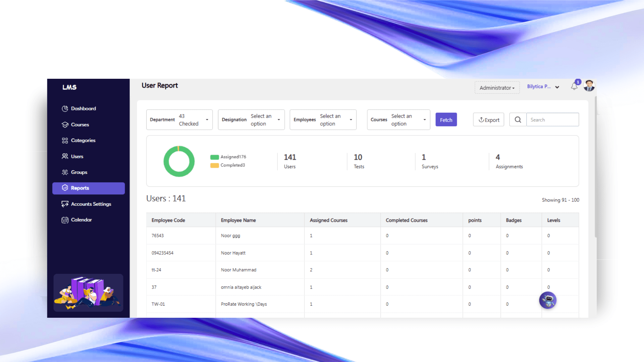Open the Administrator role dropdown
Image resolution: width=644 pixels, height=362 pixels.
tap(497, 88)
